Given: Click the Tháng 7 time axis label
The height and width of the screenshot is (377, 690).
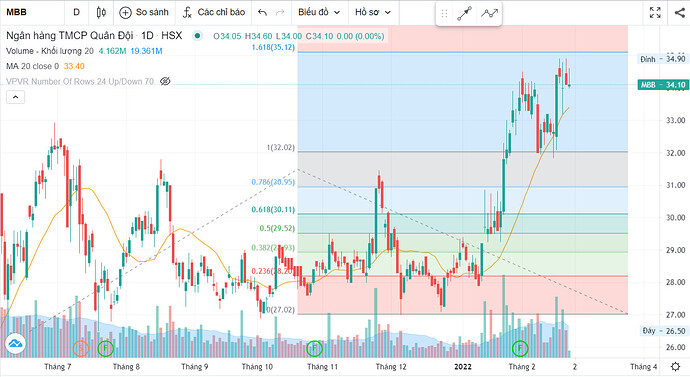Looking at the screenshot, I should (57, 366).
